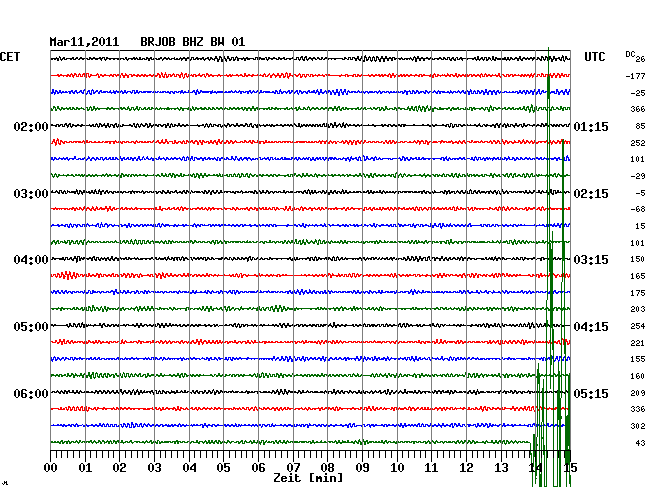Click minute label 11 on time axis
This screenshot has height=494, width=650.
click(432, 468)
